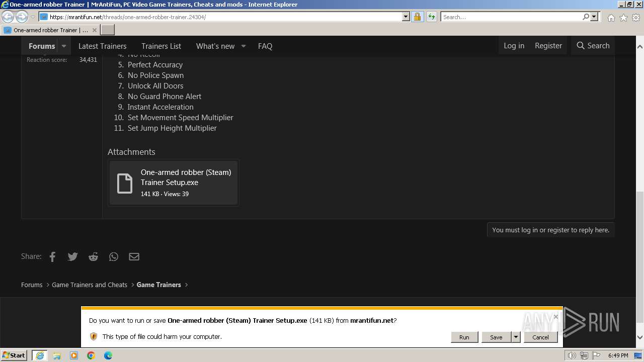
Task: Click the security lock icon in address bar
Action: (x=417, y=17)
